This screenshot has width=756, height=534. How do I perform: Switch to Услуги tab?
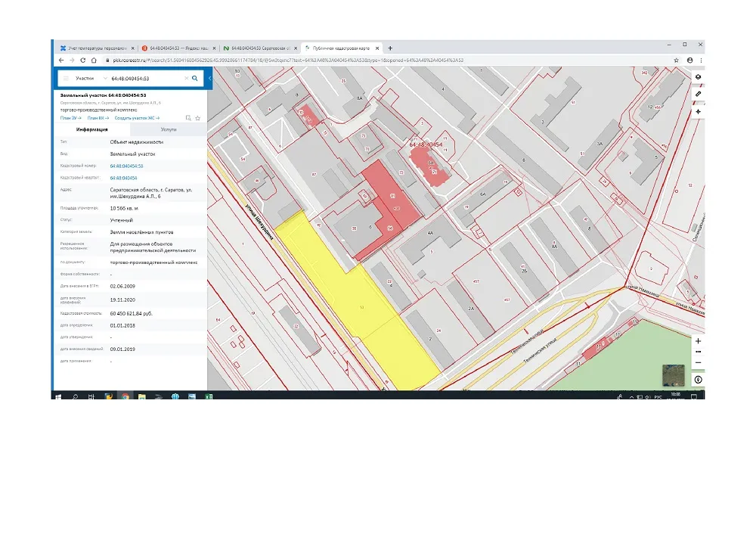(169, 129)
